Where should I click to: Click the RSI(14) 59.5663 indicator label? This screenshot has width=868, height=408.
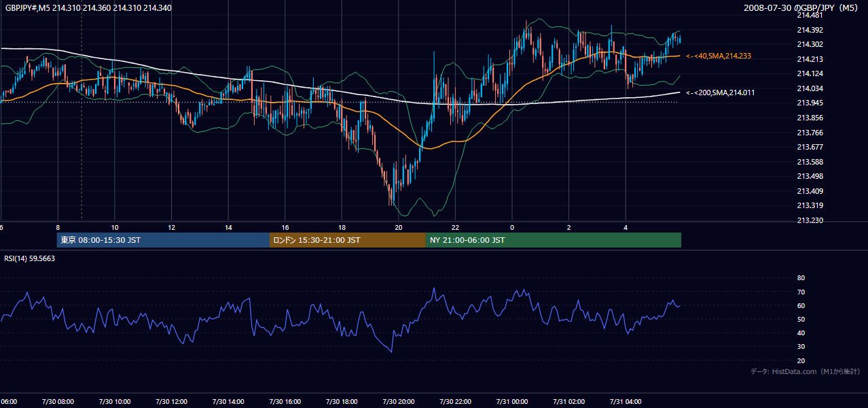click(30, 258)
